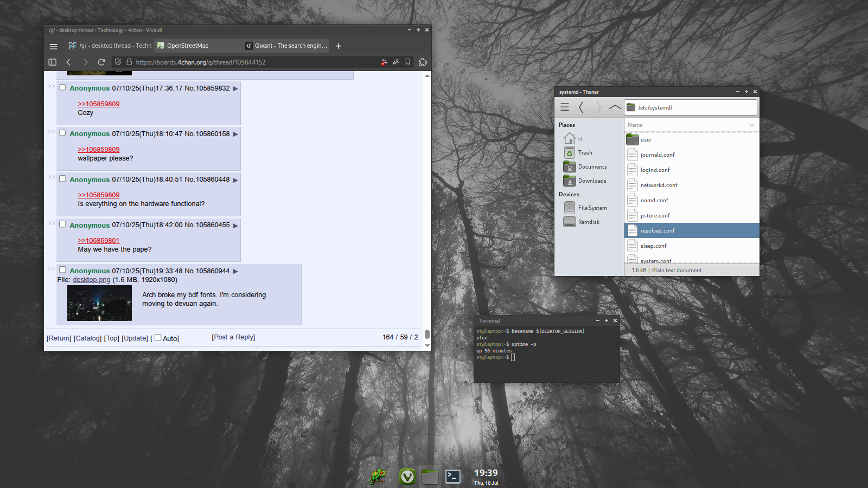Click the Return link at thread bottom
868x488 pixels.
59,338
